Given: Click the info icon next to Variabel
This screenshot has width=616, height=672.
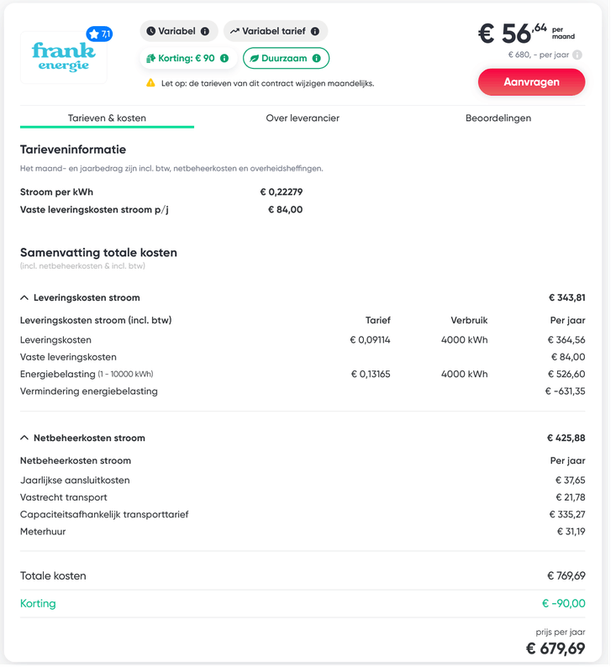Looking at the screenshot, I should pos(205,31).
